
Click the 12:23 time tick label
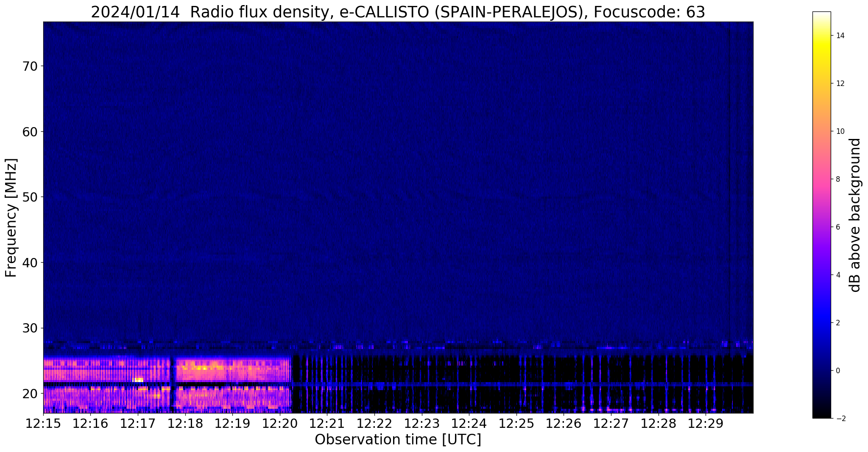point(421,424)
